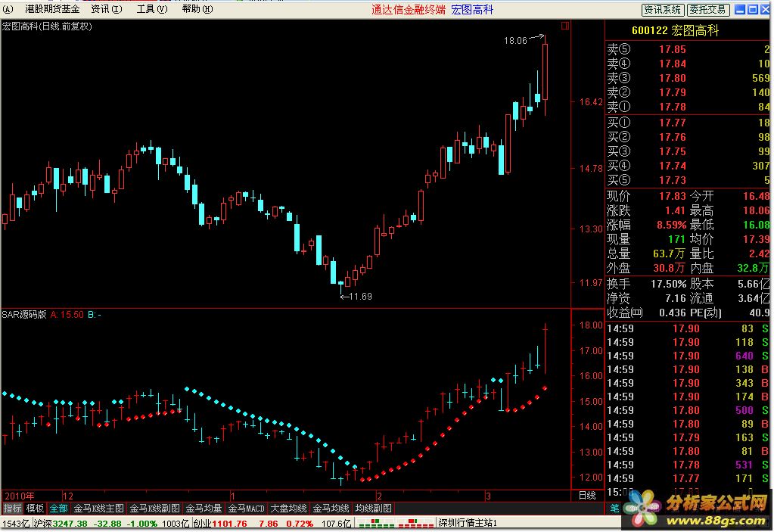Viewport: 774px width, 532px height.
Task: Click tick row with volume 640
Action: coord(688,356)
